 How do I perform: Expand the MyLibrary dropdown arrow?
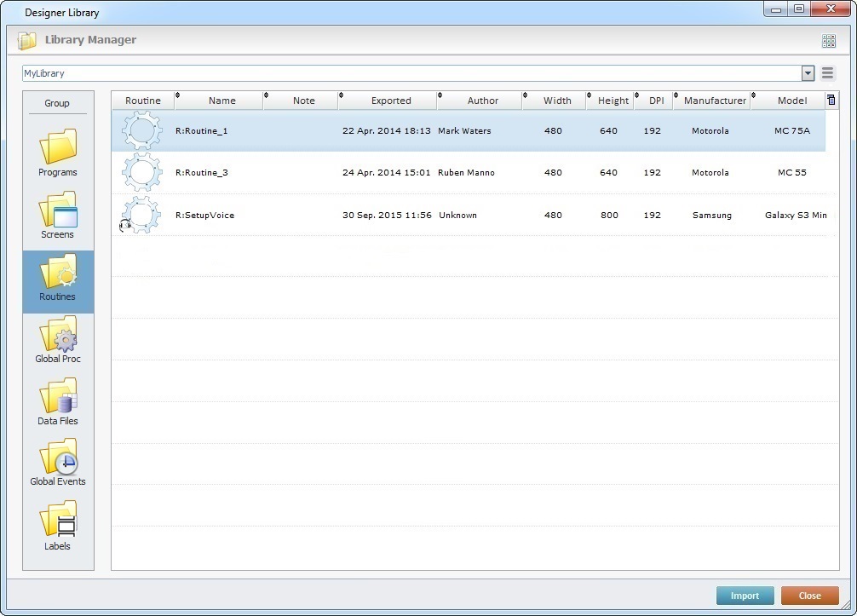(808, 74)
